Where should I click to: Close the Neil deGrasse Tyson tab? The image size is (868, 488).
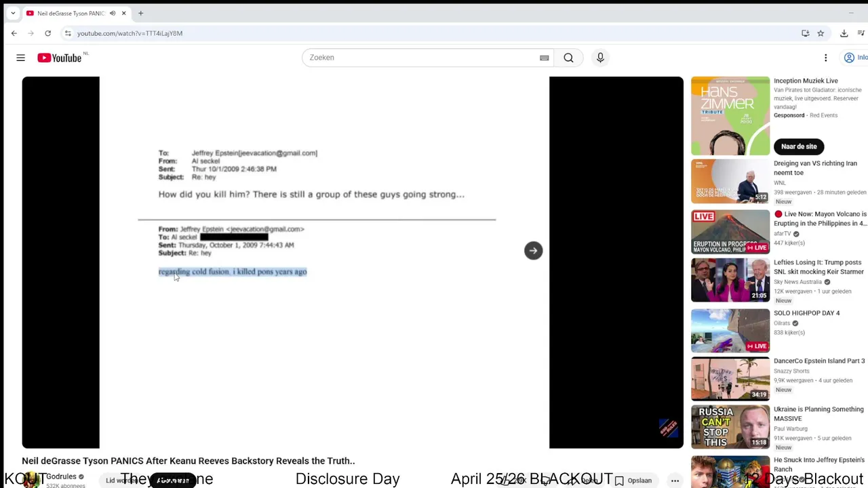[124, 13]
